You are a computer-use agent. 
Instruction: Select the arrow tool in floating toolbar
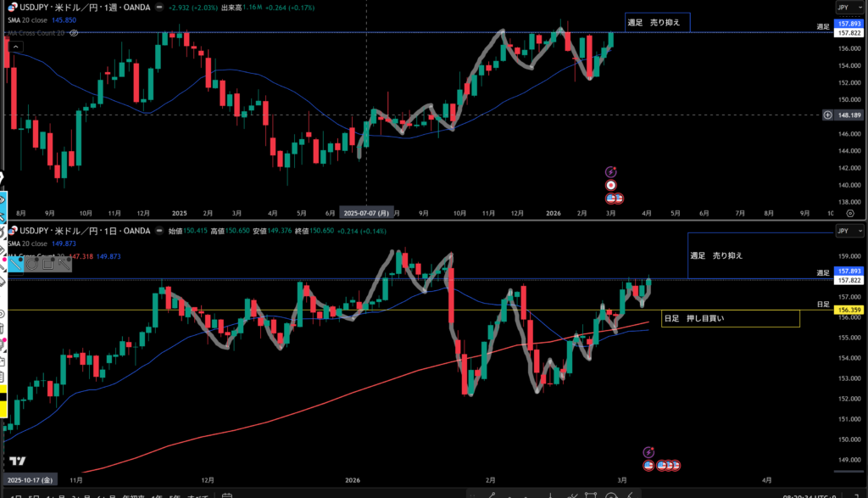click(x=63, y=265)
